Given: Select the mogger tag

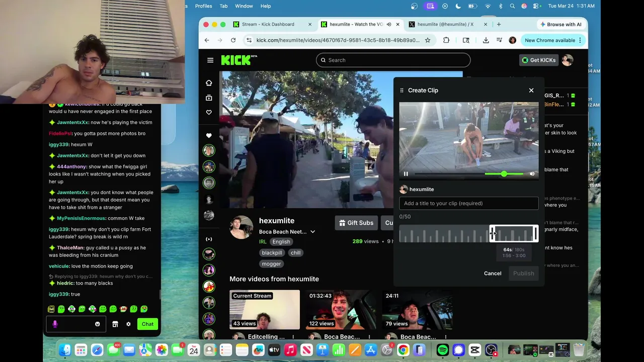Looking at the screenshot, I should point(271,264).
